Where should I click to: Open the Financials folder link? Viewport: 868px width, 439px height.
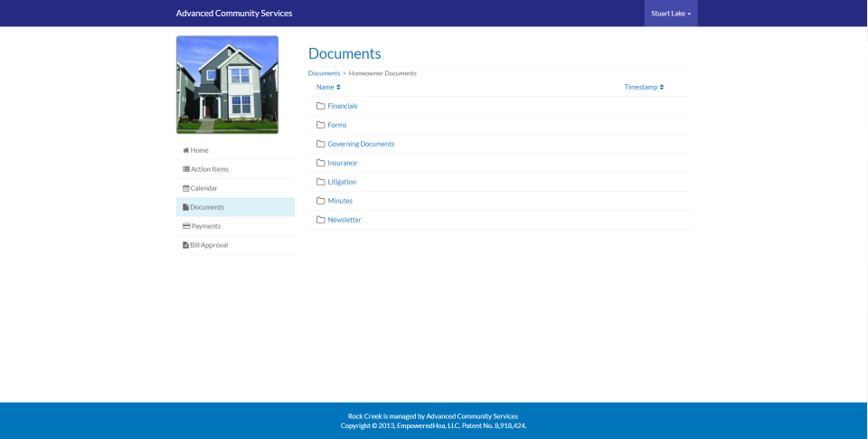[x=343, y=106]
